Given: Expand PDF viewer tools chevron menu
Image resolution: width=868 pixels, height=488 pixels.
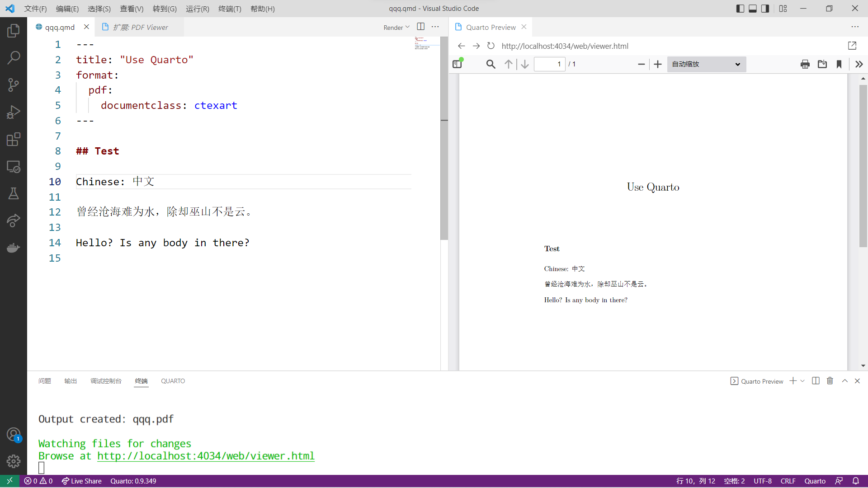Looking at the screenshot, I should pyautogui.click(x=859, y=64).
